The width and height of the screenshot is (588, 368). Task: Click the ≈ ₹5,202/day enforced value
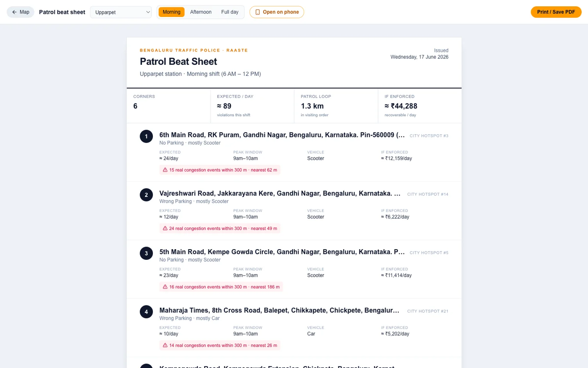pyautogui.click(x=395, y=334)
